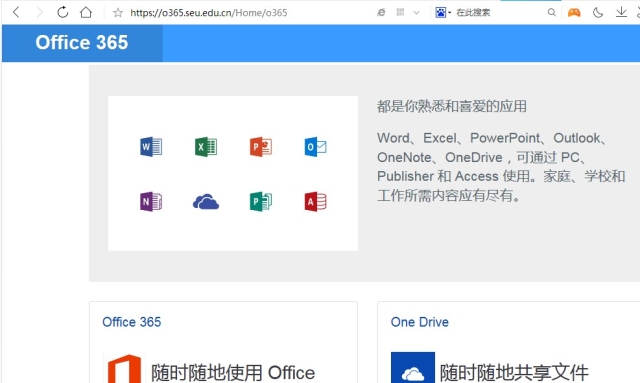
Task: Bookmark this page with the star icon
Action: [118, 13]
